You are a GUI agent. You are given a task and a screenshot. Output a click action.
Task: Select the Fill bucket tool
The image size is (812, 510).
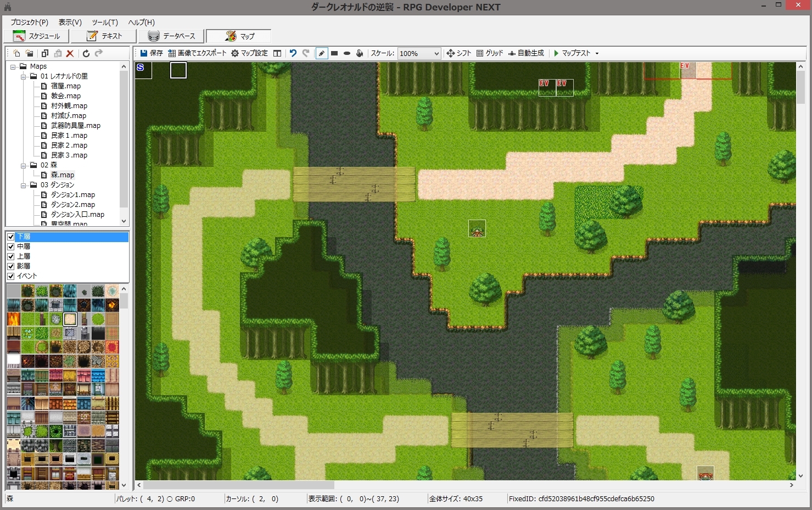[359, 53]
